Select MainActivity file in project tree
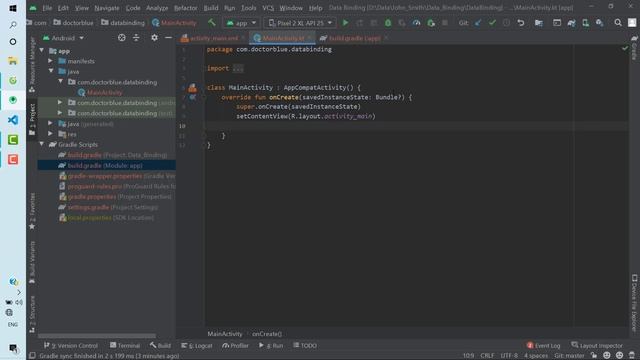Image resolution: width=640 pixels, height=360 pixels. tap(104, 93)
